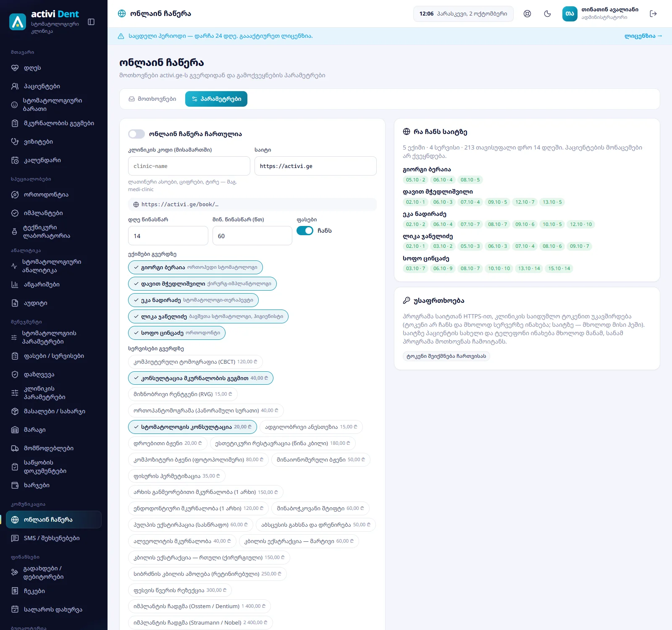Deselect doctor გიორგი ბერაია chip

195,268
